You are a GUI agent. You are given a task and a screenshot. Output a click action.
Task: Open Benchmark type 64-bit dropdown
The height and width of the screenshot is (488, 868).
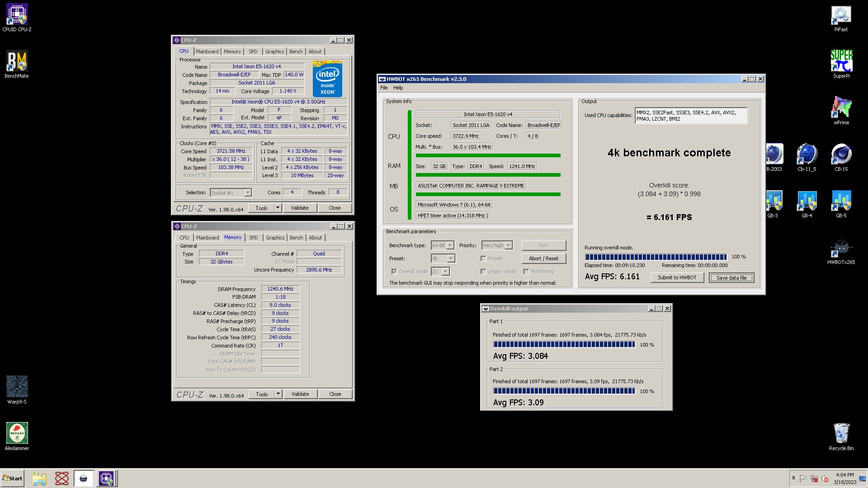(442, 245)
